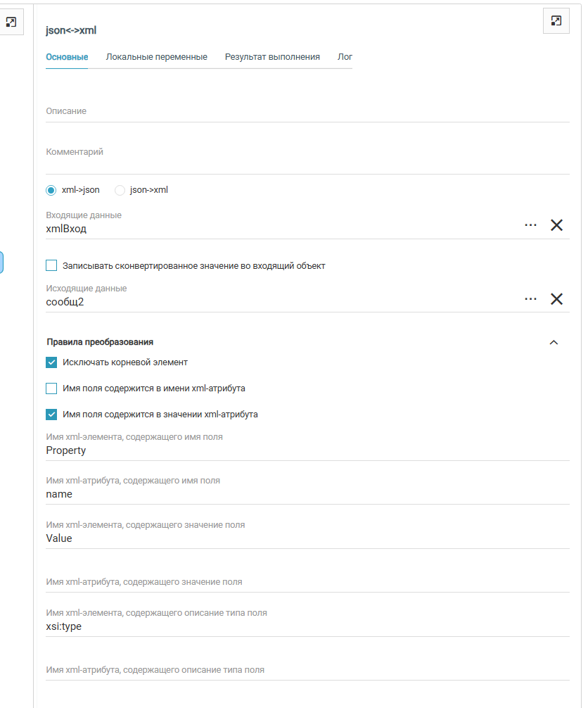Open the Результат выполнения tab
The image size is (588, 708).
271,56
